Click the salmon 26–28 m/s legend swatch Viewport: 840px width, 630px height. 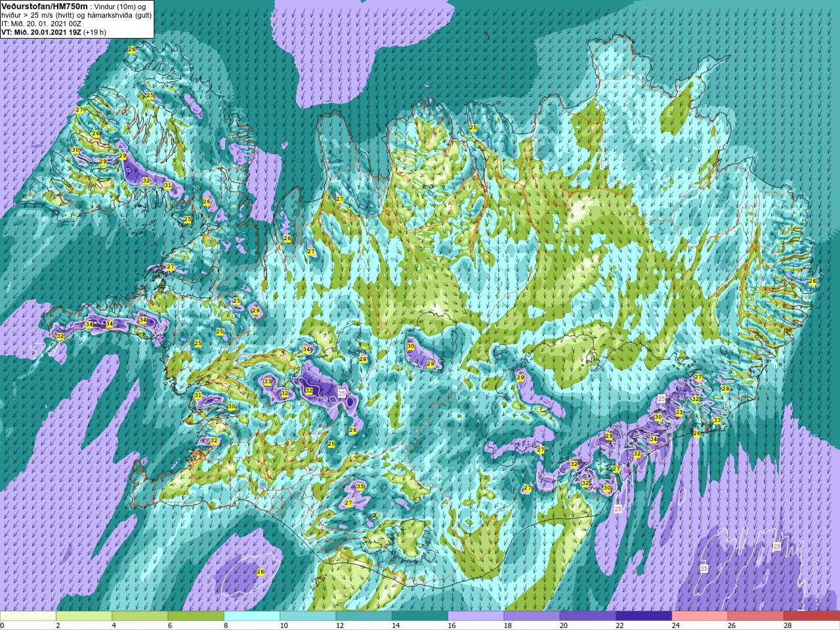point(755,616)
